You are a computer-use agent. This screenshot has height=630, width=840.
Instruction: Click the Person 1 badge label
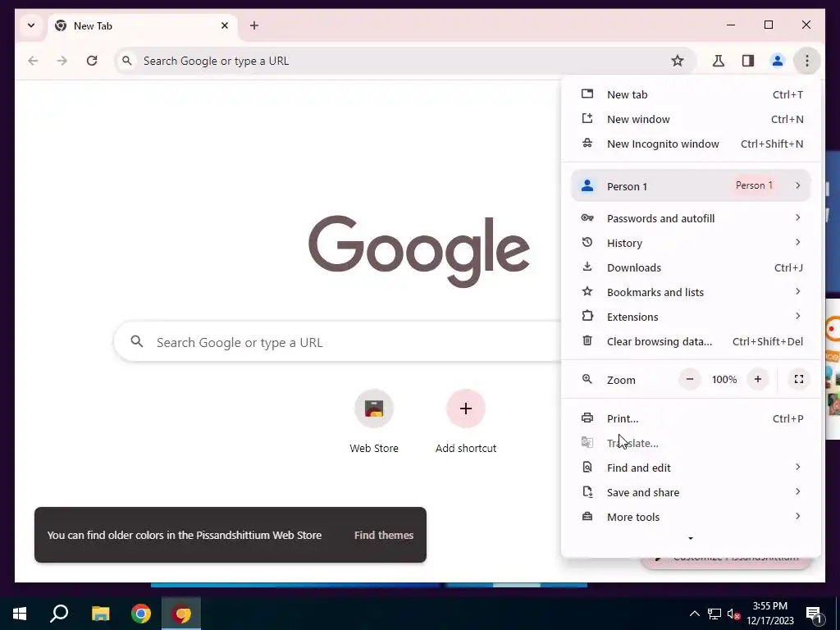(754, 185)
